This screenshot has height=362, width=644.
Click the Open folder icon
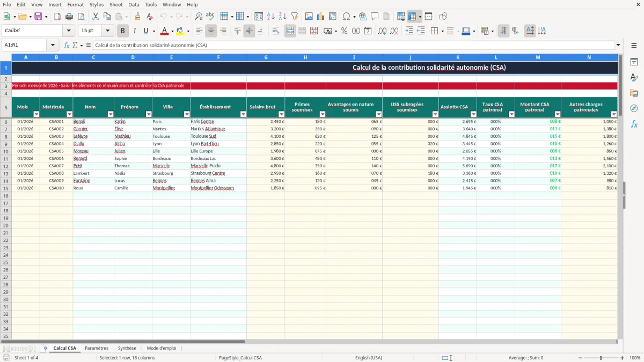pyautogui.click(x=22, y=17)
